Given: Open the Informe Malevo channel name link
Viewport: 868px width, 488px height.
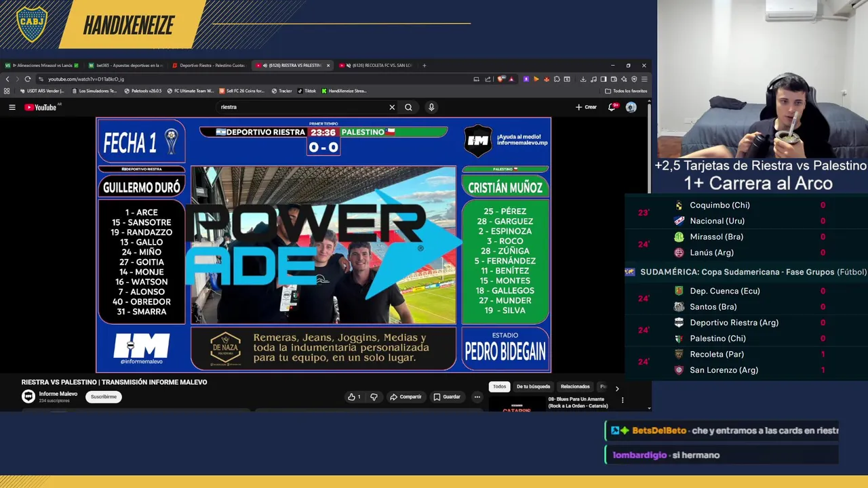Looking at the screenshot, I should [x=58, y=394].
